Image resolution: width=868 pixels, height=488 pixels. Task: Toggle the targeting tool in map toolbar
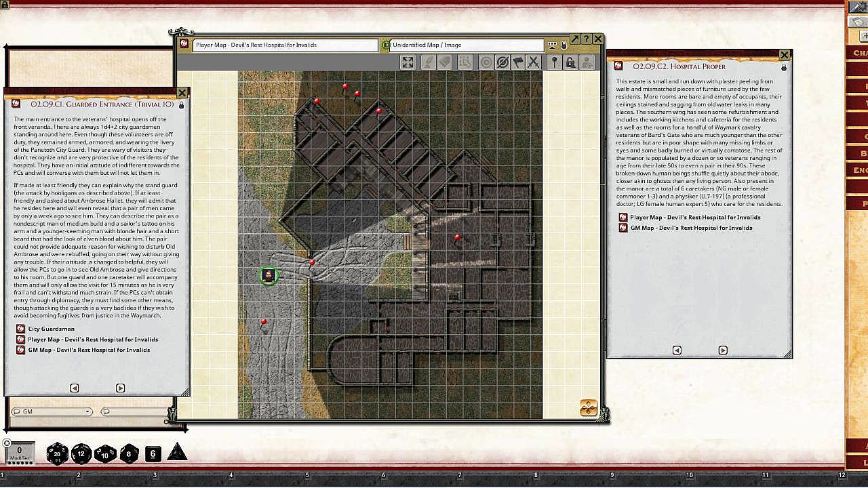coord(486,62)
